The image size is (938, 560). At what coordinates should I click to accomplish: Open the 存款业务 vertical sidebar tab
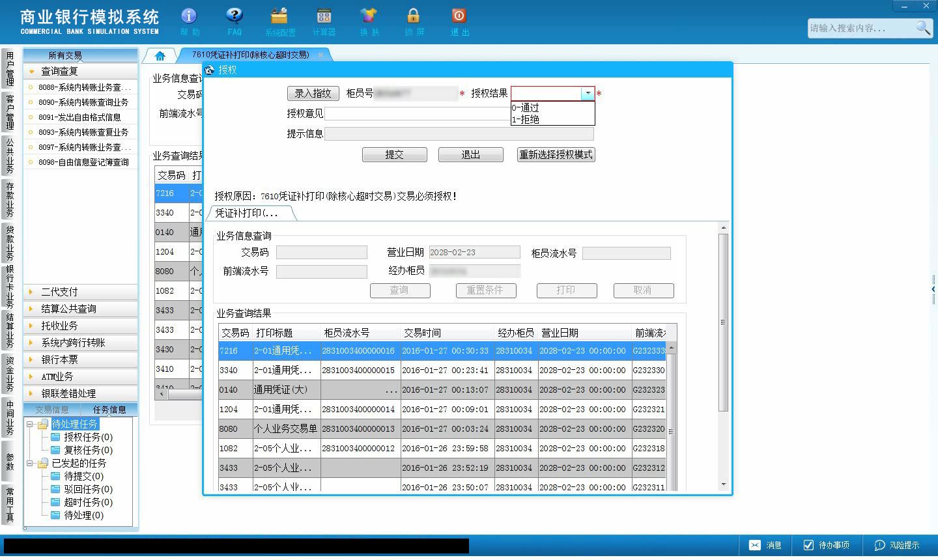coord(10,199)
